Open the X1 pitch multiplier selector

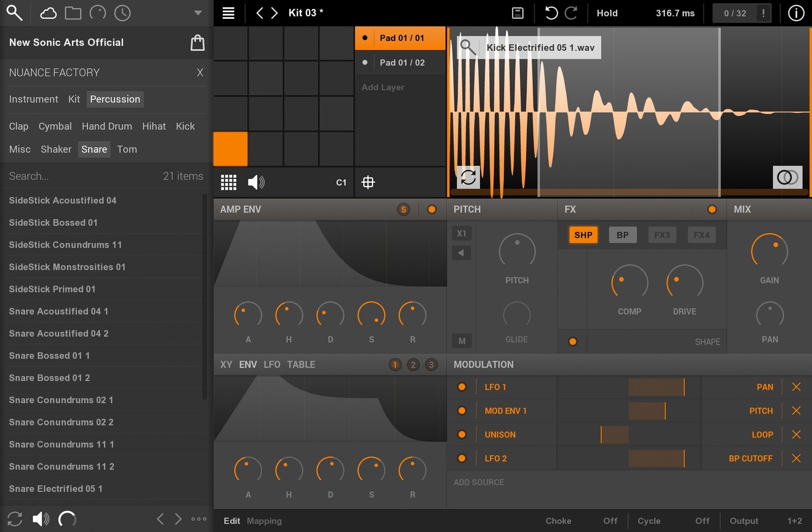pos(461,234)
